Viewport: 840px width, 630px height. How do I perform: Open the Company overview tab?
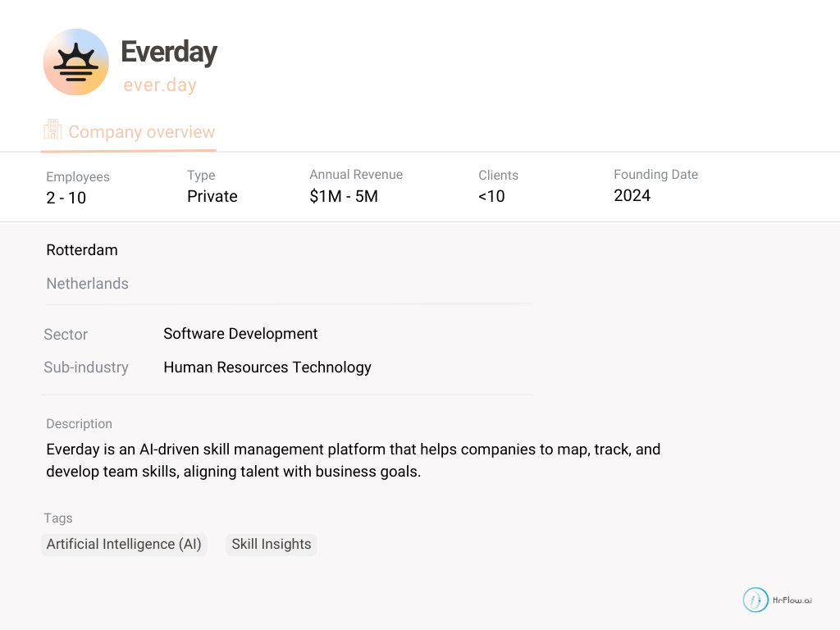(141, 132)
